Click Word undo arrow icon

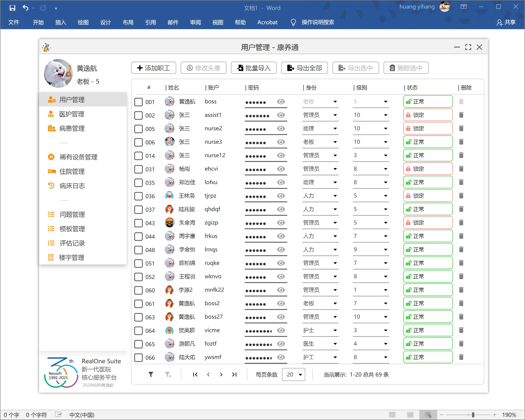coord(25,8)
